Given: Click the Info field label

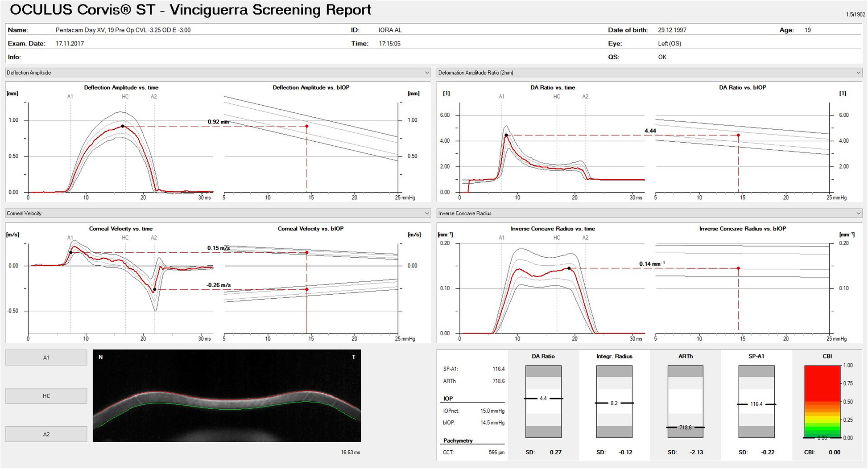Looking at the screenshot, I should click(14, 57).
